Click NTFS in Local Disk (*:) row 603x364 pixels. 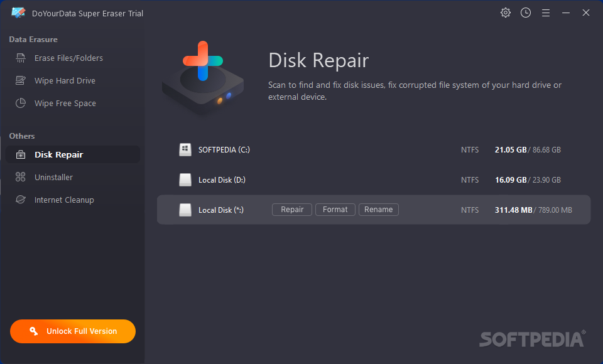pyautogui.click(x=470, y=210)
